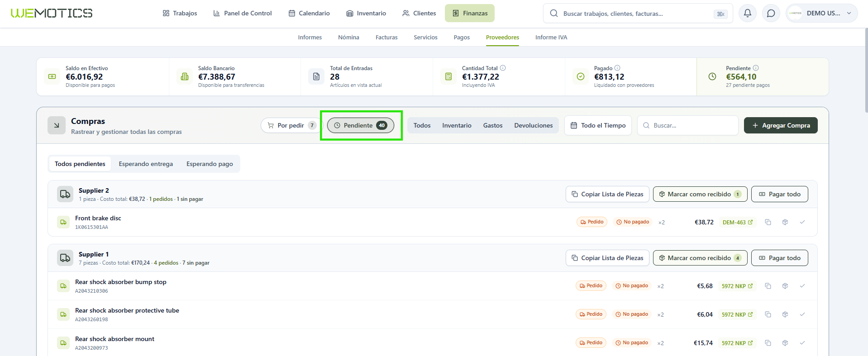868x356 pixels.
Task: Click the Buscar purchases search box
Action: (688, 125)
